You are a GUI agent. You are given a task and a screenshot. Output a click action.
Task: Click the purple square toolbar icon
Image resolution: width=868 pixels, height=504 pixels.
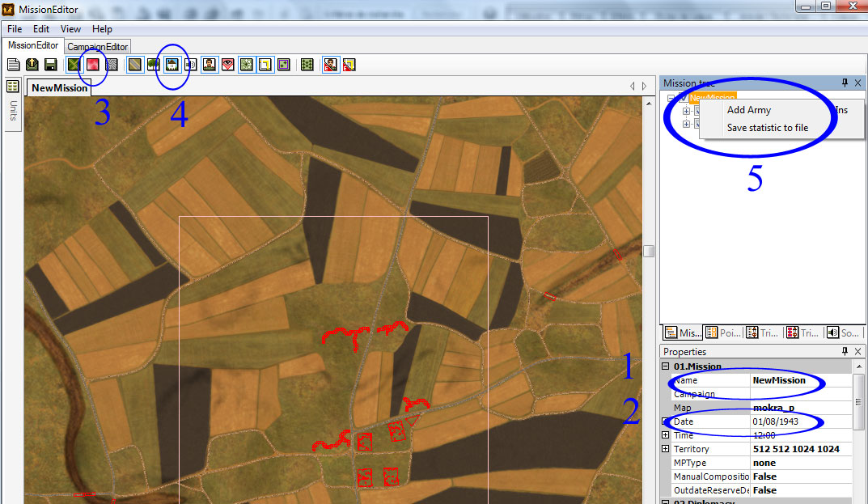pyautogui.click(x=283, y=65)
